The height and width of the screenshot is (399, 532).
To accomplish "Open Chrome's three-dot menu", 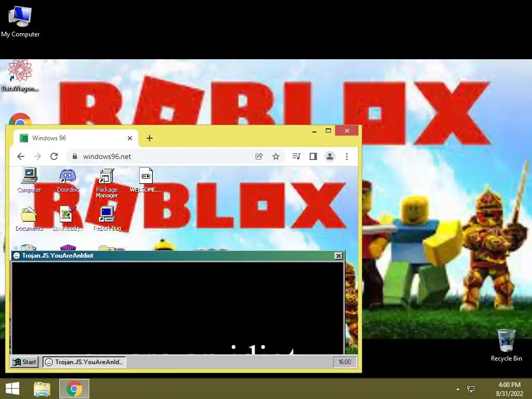I will [x=347, y=156].
